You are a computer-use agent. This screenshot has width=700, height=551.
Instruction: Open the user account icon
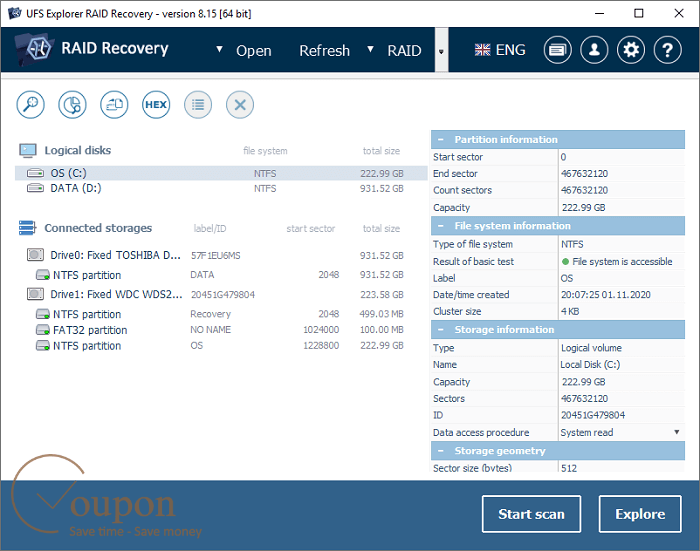click(x=594, y=50)
